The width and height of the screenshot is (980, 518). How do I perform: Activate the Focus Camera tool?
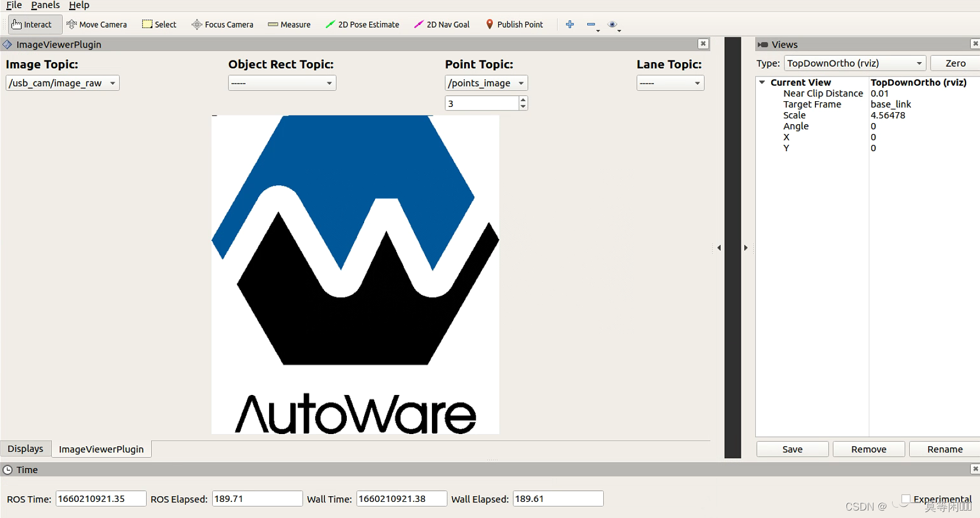point(223,24)
